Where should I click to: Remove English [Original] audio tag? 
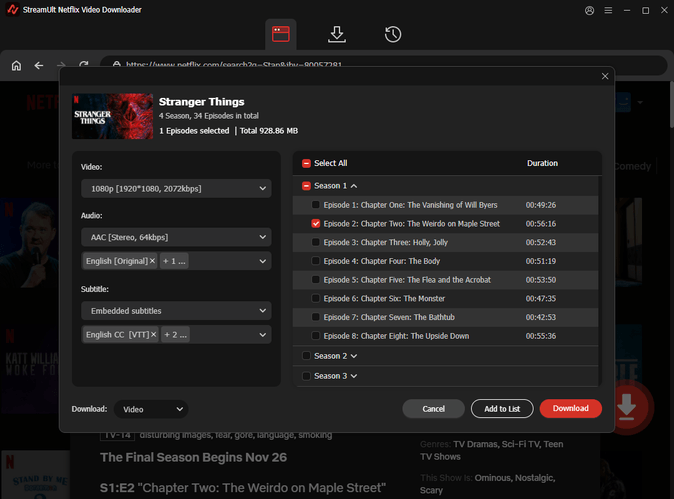tap(152, 261)
